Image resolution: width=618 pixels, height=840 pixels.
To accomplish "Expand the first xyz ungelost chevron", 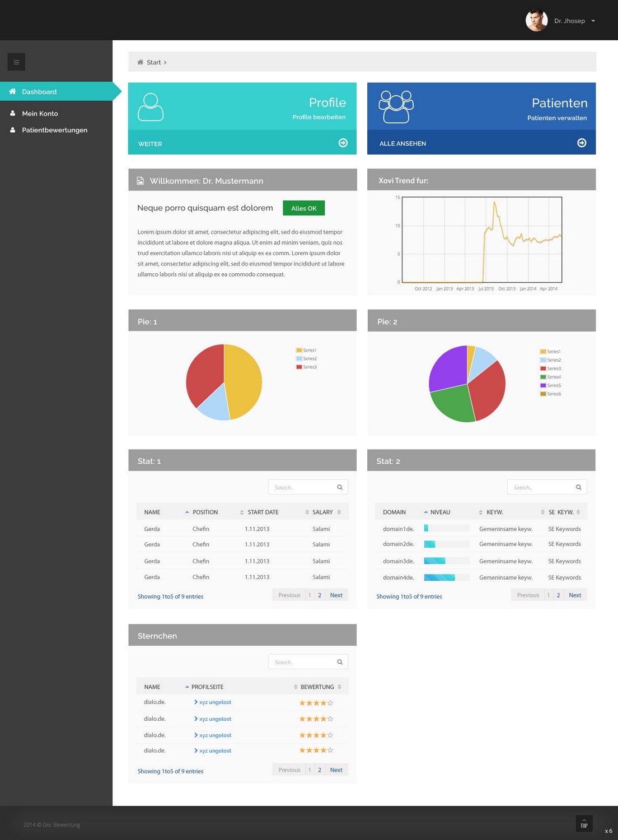I will [x=196, y=702].
